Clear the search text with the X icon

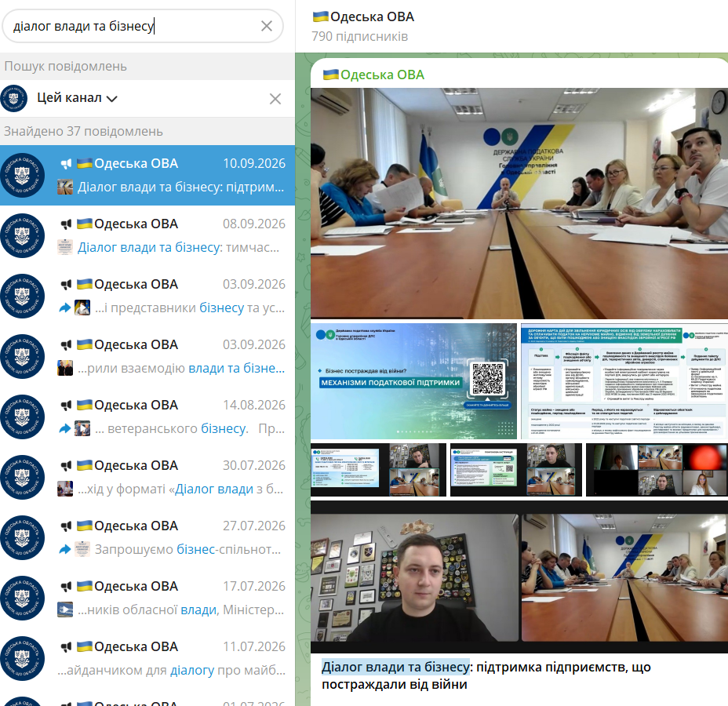[x=267, y=26]
